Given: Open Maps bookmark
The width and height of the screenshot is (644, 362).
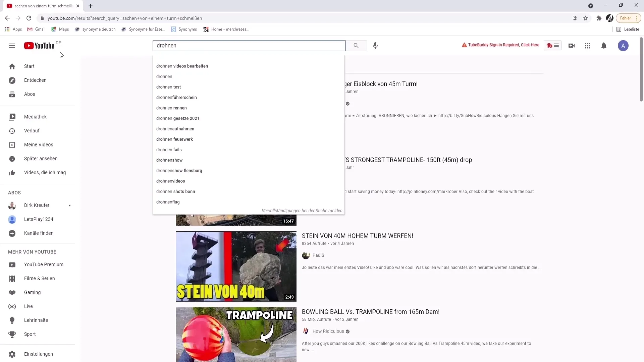Looking at the screenshot, I should [60, 29].
